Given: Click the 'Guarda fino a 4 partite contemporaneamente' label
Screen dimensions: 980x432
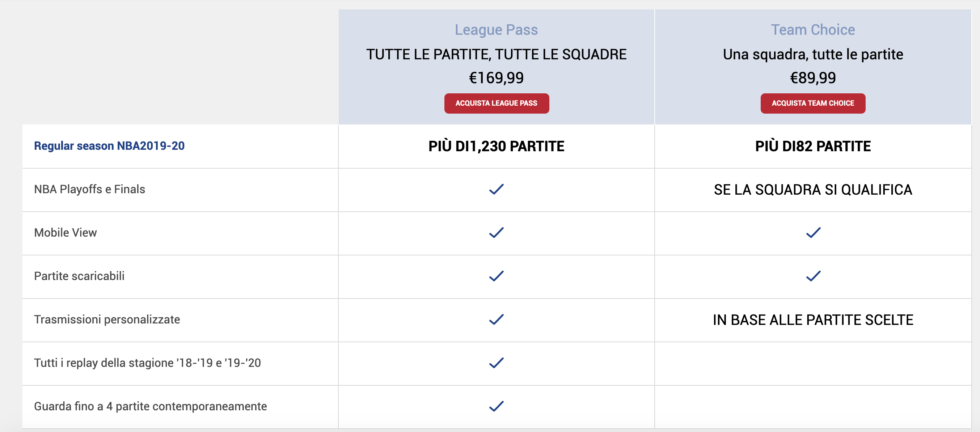Looking at the screenshot, I should (x=150, y=406).
